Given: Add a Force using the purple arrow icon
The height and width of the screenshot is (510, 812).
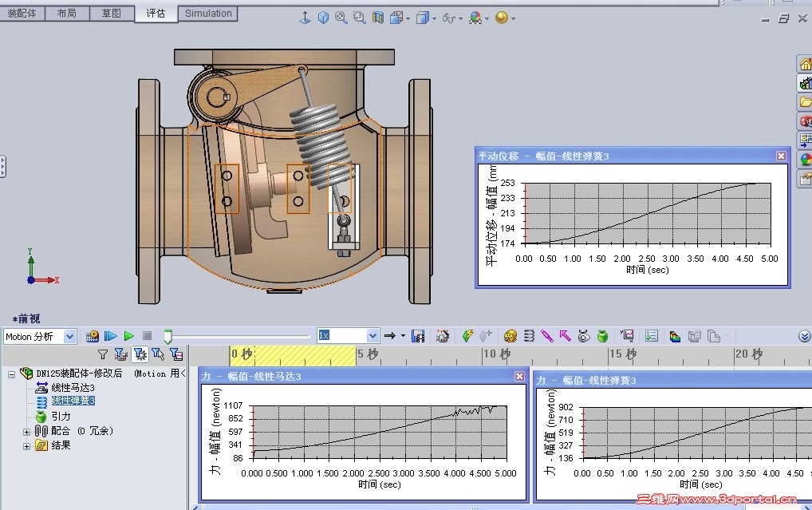Looking at the screenshot, I should pyautogui.click(x=565, y=336).
